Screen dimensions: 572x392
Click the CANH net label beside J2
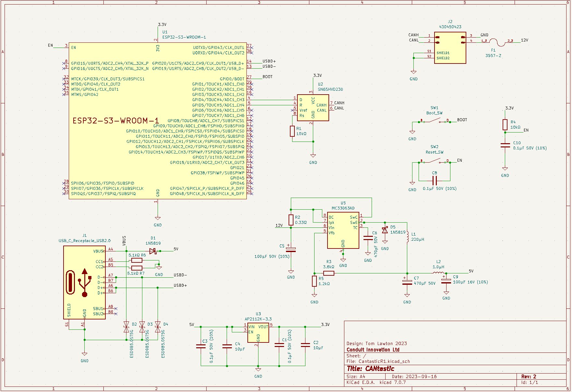[x=413, y=35]
